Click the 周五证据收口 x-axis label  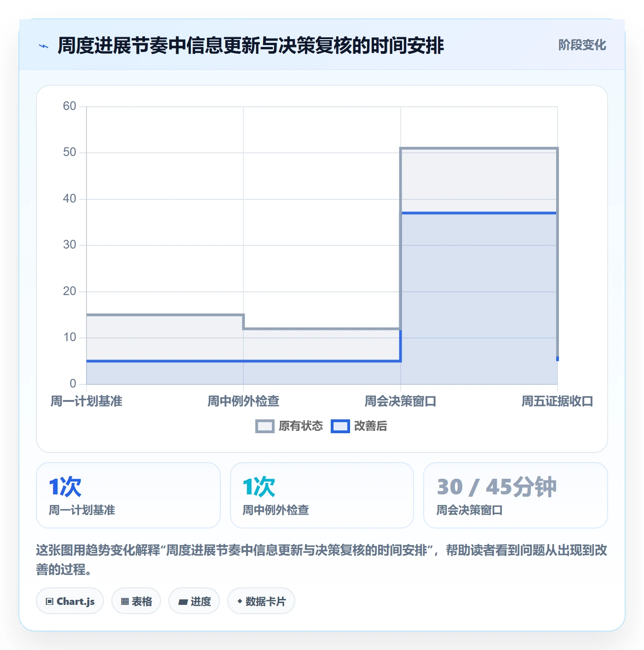click(558, 401)
